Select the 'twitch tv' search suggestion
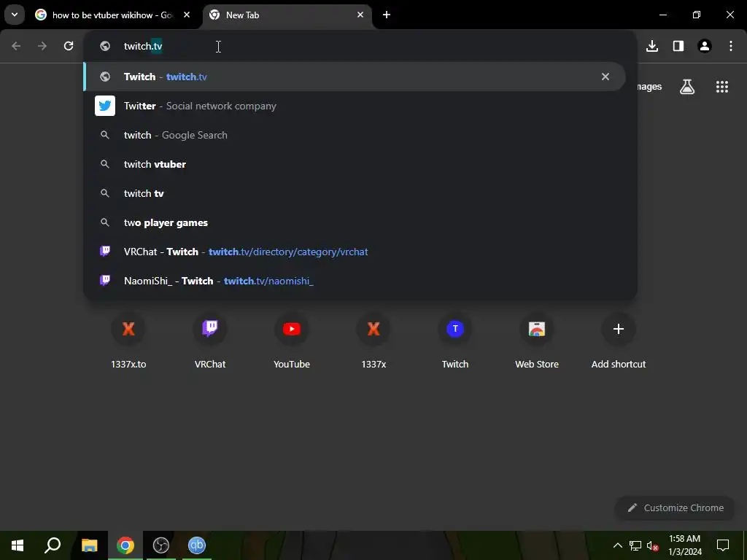Screen dimensions: 747x560 point(355,193)
